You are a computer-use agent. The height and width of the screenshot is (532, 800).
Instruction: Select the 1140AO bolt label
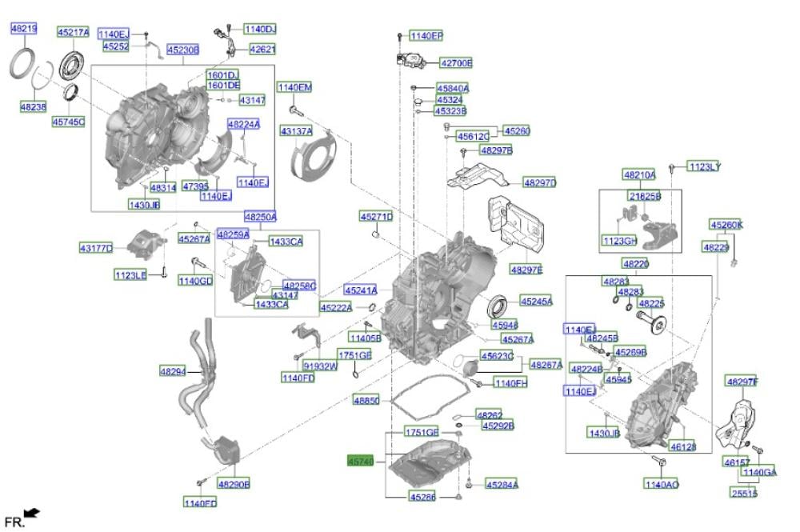tap(662, 483)
